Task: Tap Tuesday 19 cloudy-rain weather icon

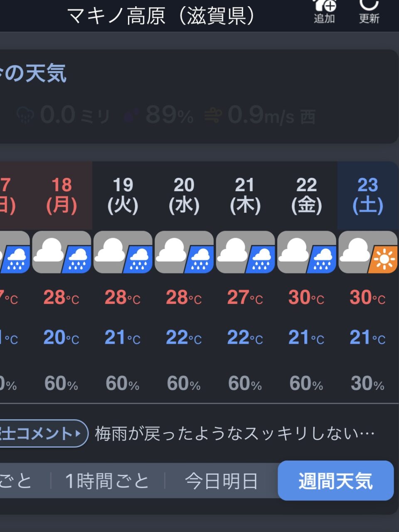Action: pyautogui.click(x=123, y=252)
